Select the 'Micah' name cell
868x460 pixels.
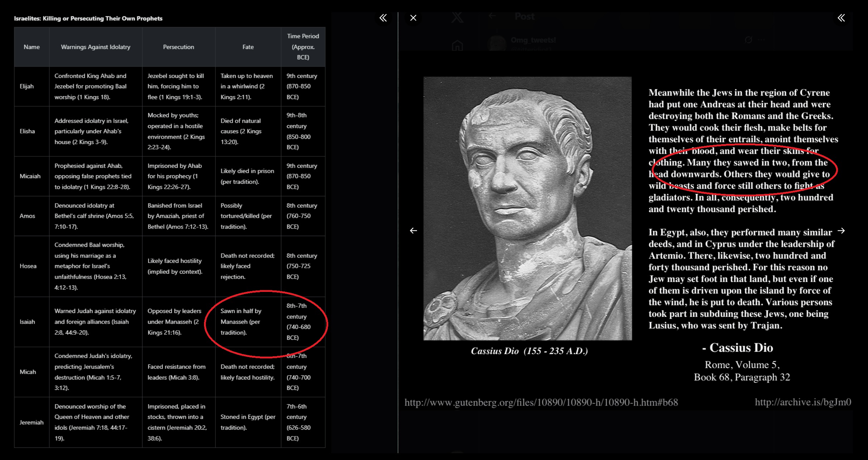31,372
